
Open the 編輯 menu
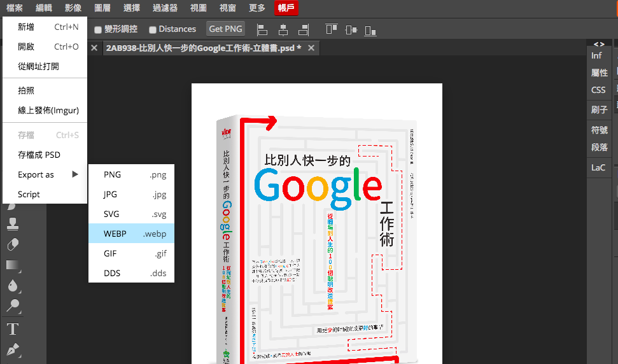(x=44, y=8)
